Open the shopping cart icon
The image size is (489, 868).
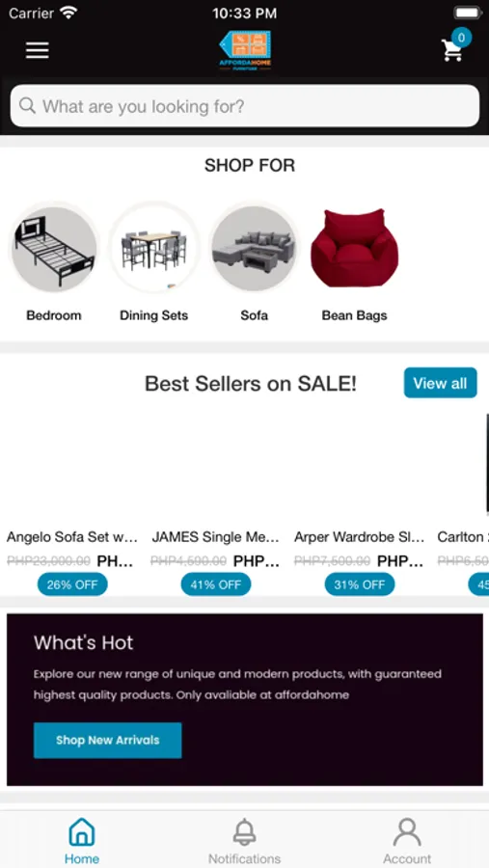coord(452,50)
